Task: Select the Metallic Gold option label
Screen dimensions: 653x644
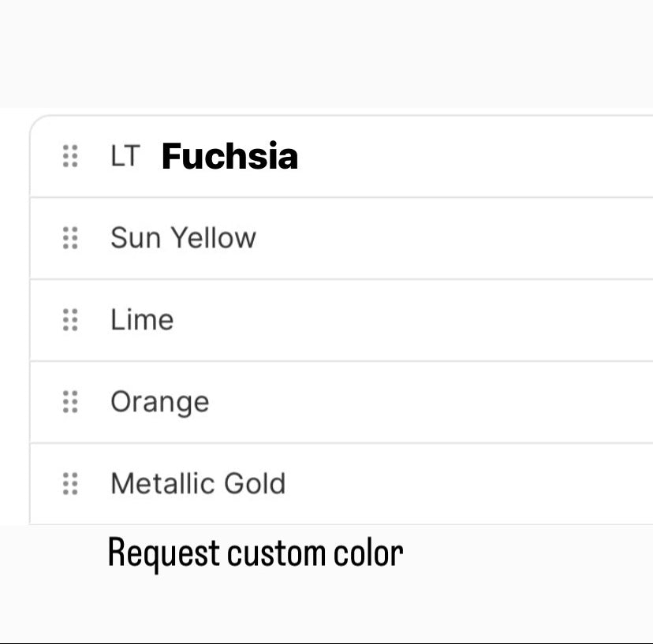Action: point(198,484)
